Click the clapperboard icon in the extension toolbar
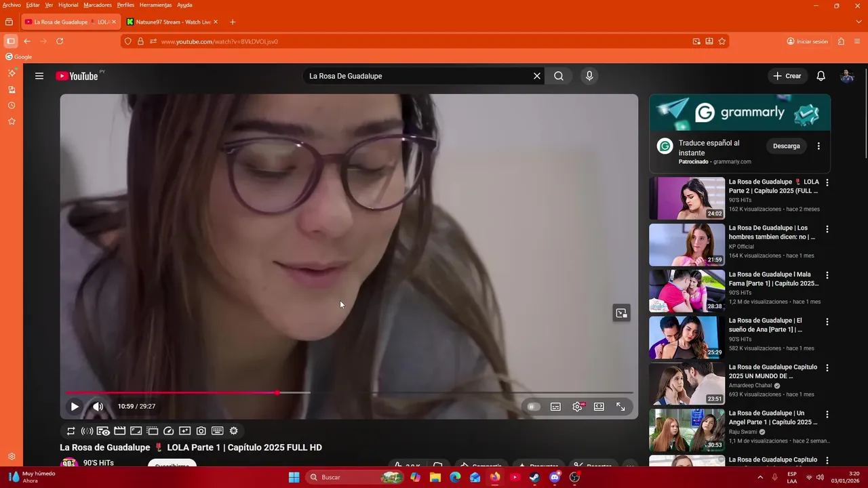 (x=119, y=431)
